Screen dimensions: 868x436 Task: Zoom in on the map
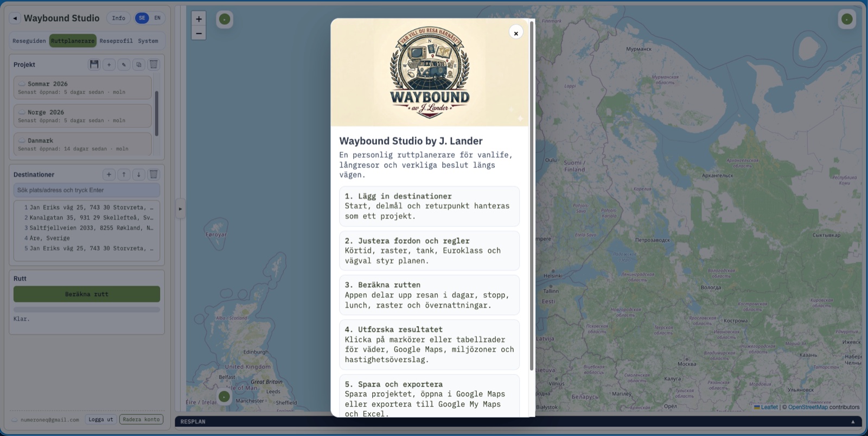click(199, 19)
